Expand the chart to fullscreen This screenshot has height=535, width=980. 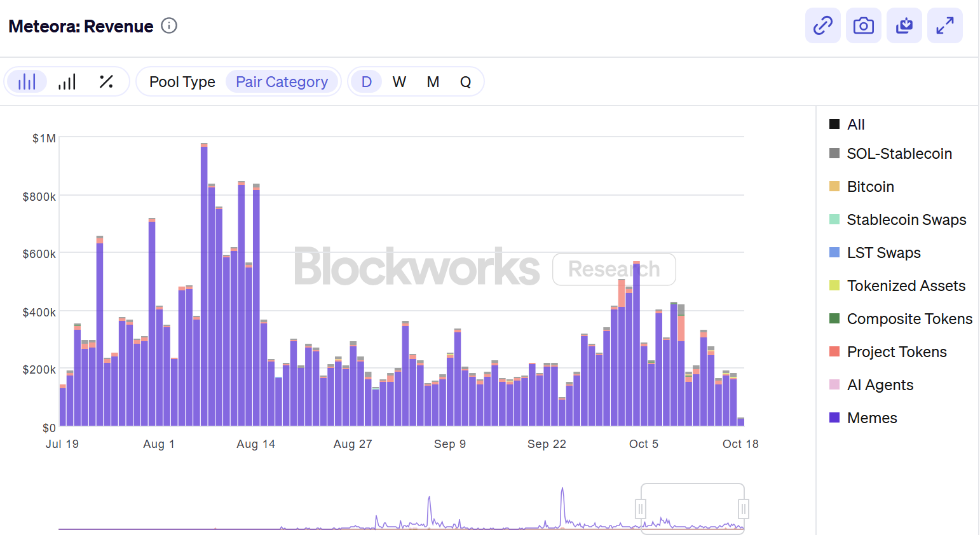(x=944, y=26)
